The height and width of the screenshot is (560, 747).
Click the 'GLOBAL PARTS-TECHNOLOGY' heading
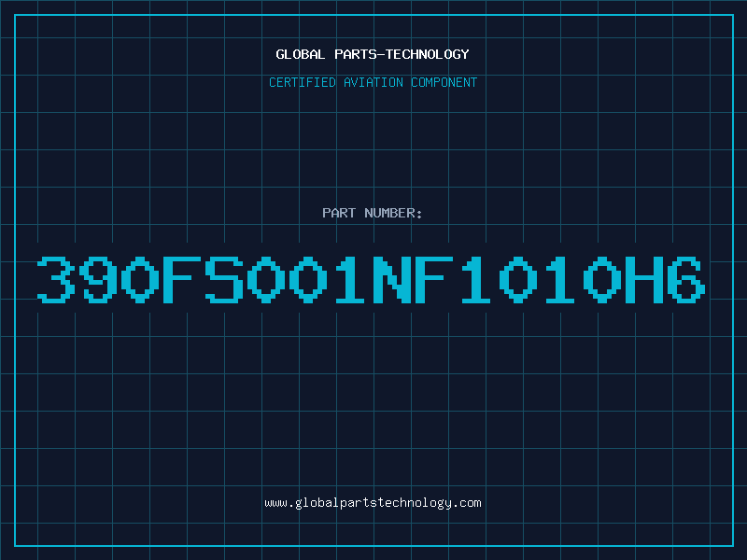click(x=373, y=54)
